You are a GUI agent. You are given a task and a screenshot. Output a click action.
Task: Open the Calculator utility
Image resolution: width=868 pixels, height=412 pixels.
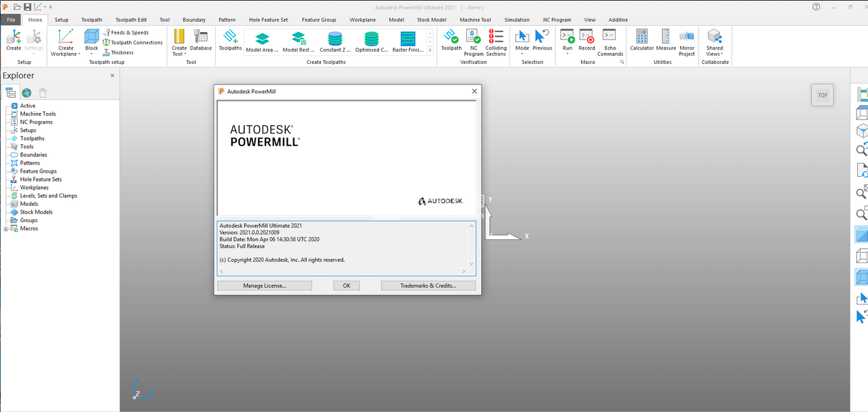point(641,40)
